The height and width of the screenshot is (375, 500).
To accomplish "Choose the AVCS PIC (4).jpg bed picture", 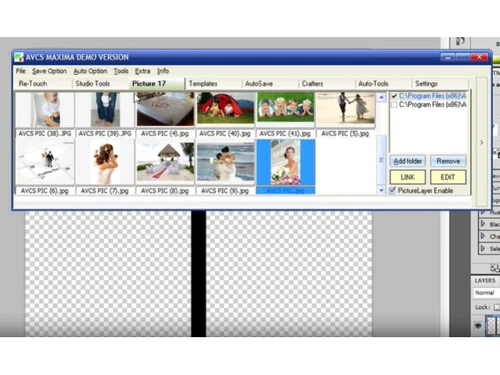I will (165, 109).
